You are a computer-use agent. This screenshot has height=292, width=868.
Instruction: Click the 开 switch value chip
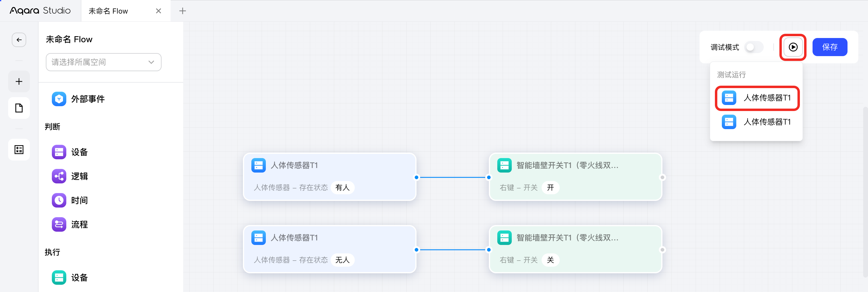550,187
